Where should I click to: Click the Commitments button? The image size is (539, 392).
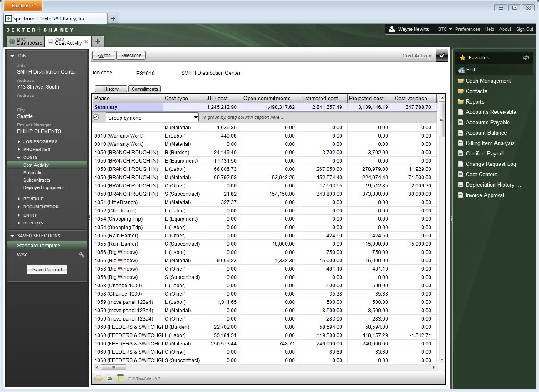pyautogui.click(x=145, y=89)
